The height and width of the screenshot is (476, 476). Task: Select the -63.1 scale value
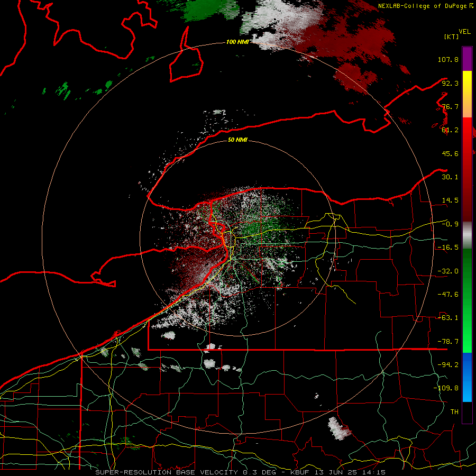click(x=448, y=318)
